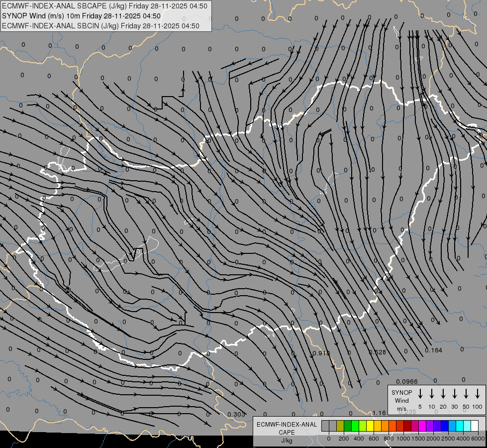Pick the bright green CAPE legend swatch

click(355, 426)
